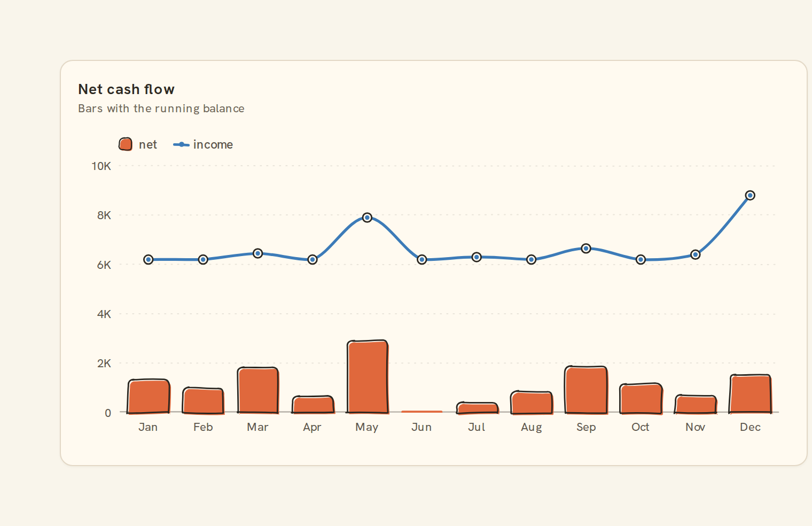
Task: Click the March income data point
Action: pyautogui.click(x=258, y=253)
